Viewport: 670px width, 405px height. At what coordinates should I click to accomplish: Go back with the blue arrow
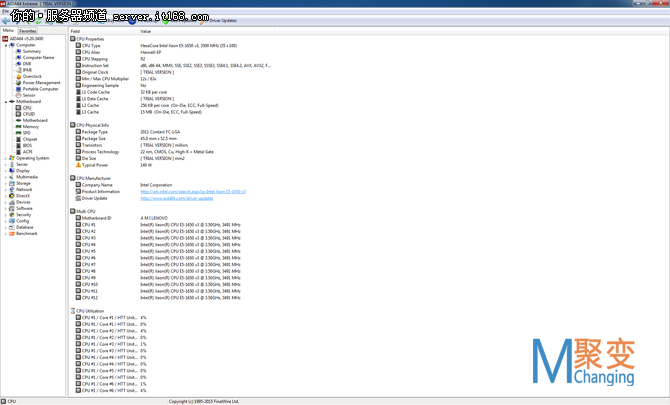coord(6,21)
